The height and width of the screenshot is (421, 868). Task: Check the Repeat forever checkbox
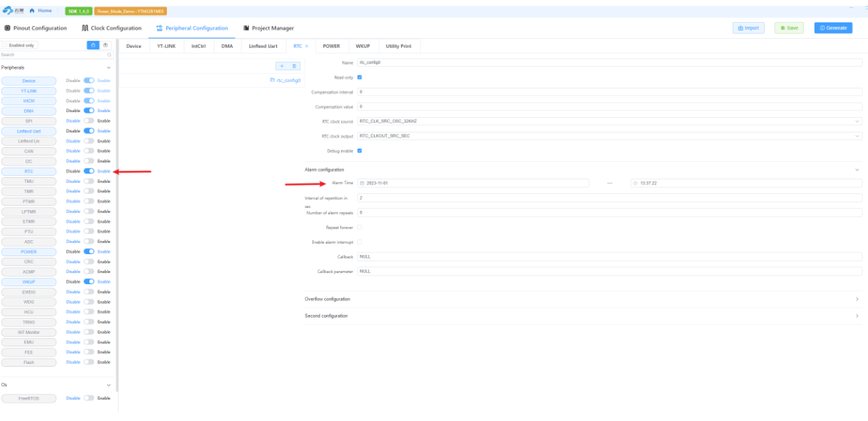[x=359, y=228]
